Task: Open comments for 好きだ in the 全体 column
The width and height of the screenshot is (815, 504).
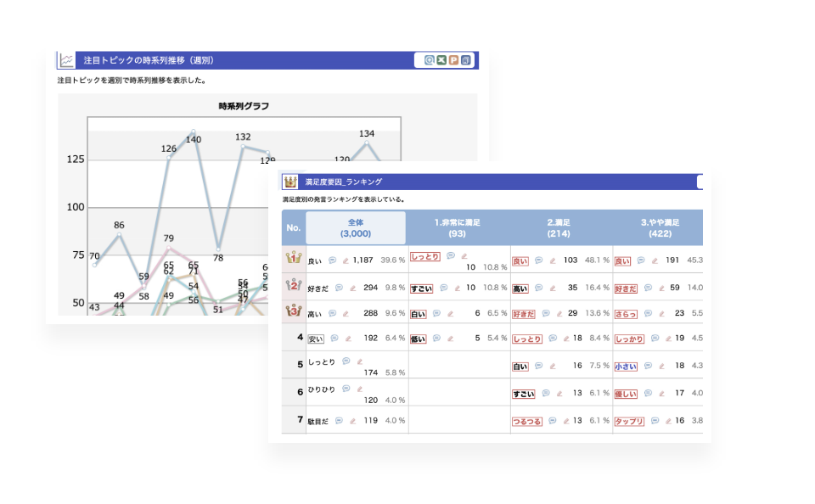Action: coord(339,288)
